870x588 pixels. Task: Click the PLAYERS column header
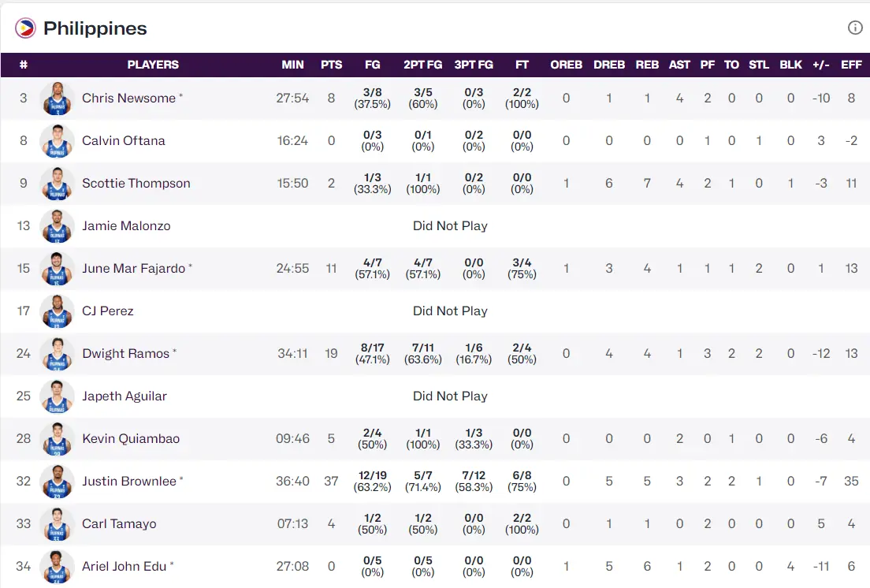(x=153, y=65)
